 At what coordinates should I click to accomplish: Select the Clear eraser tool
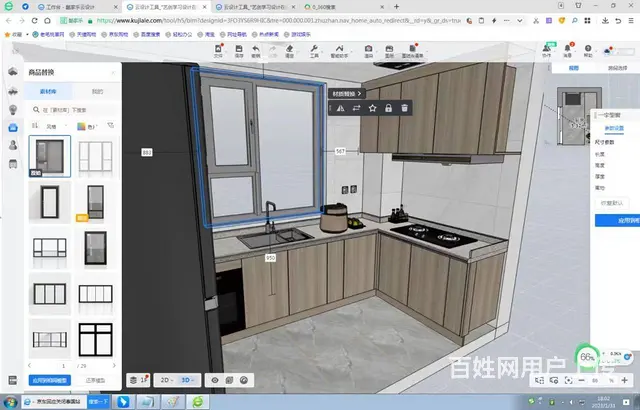click(289, 51)
